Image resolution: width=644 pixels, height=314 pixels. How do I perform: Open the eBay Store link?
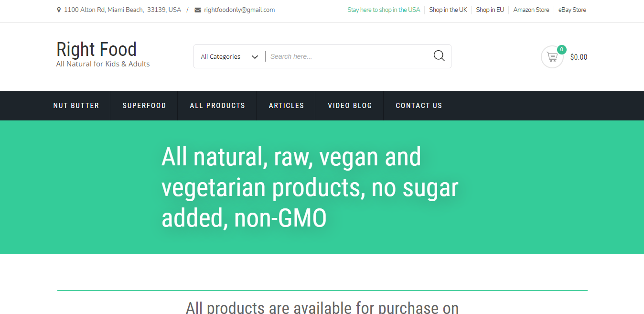(572, 10)
